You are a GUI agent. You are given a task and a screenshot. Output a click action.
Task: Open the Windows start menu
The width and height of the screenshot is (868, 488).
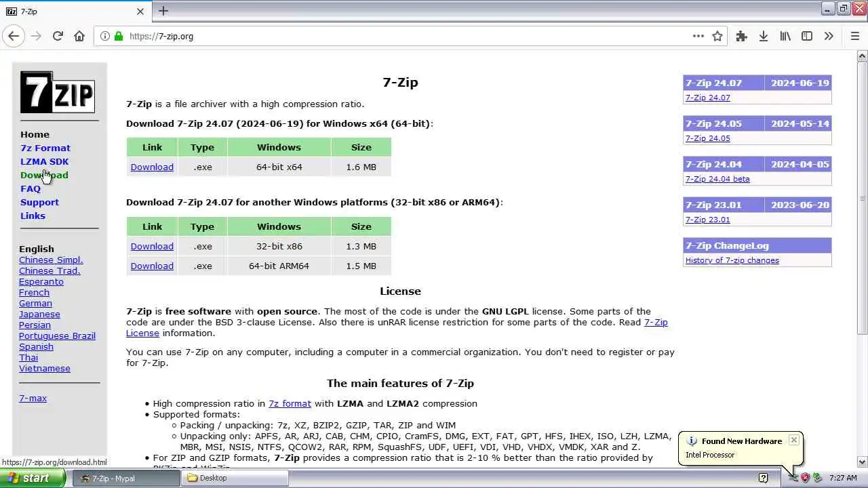(x=33, y=478)
